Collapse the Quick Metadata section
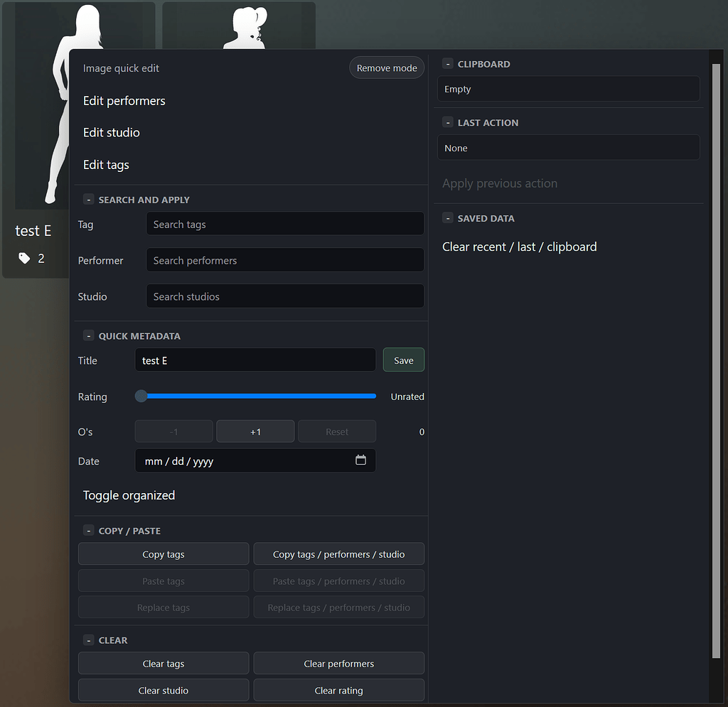 click(88, 336)
